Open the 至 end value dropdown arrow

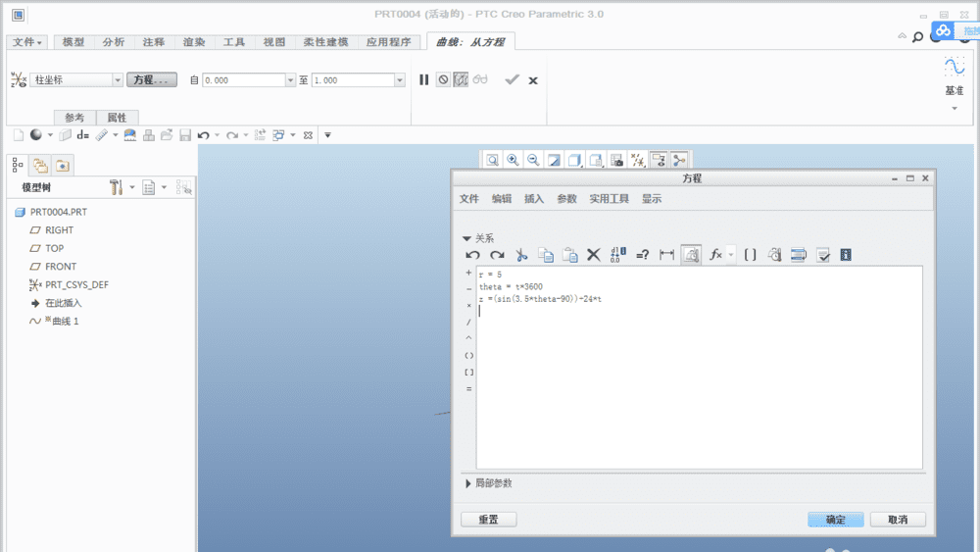pyautogui.click(x=400, y=80)
